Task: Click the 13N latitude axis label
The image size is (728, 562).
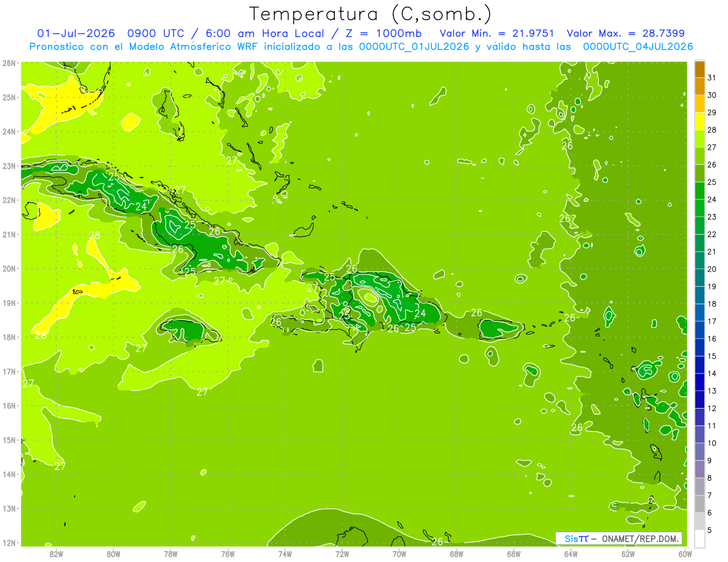Action: (x=9, y=508)
